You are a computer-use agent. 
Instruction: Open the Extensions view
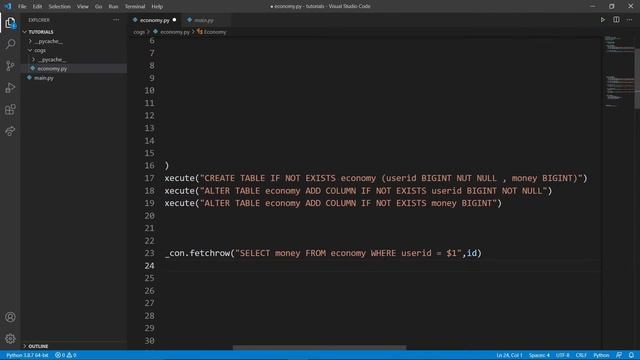[x=10, y=109]
